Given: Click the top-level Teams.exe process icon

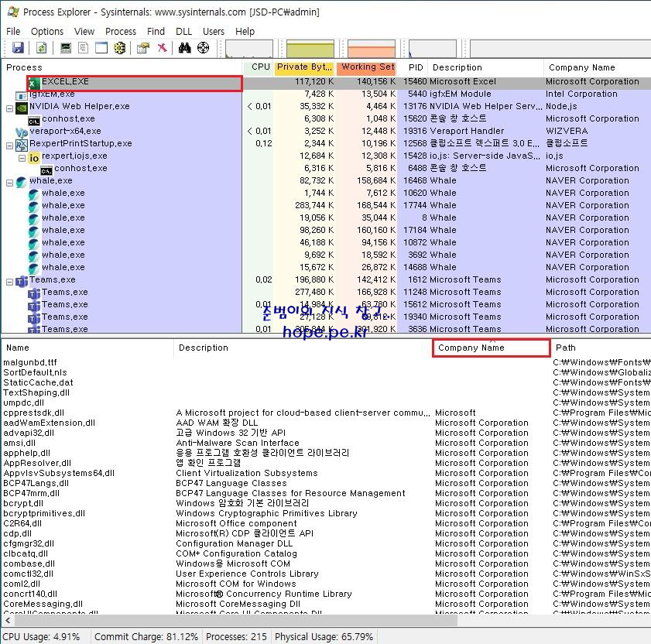Looking at the screenshot, I should [22, 281].
